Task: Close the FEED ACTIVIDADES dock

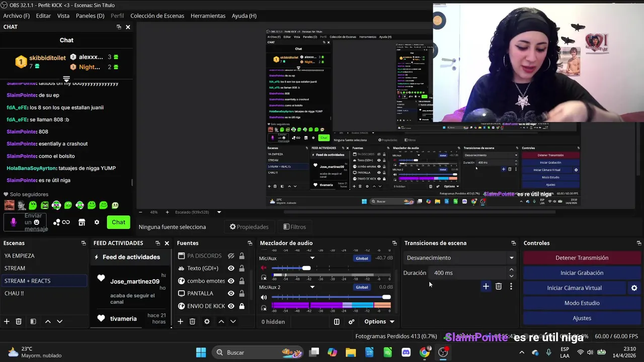Action: pyautogui.click(x=167, y=243)
